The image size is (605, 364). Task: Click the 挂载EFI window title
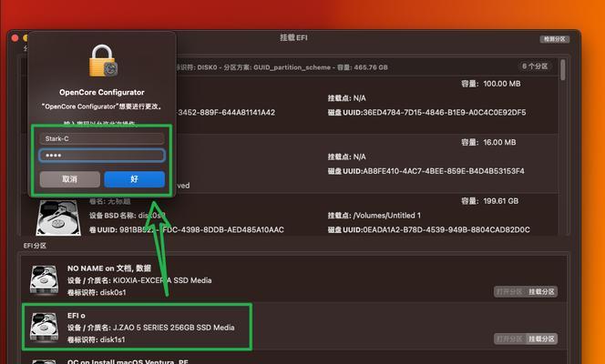click(293, 37)
